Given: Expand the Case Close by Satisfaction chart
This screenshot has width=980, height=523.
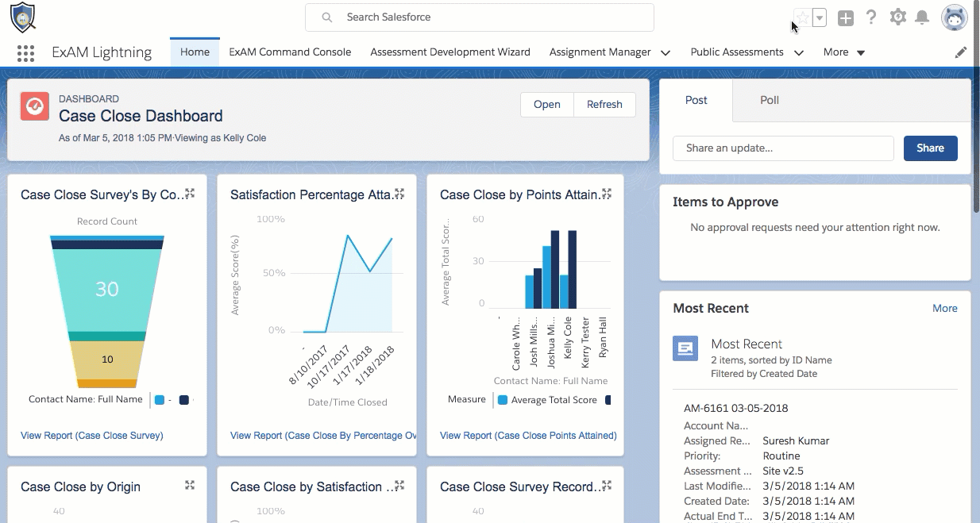Looking at the screenshot, I should tap(399, 486).
